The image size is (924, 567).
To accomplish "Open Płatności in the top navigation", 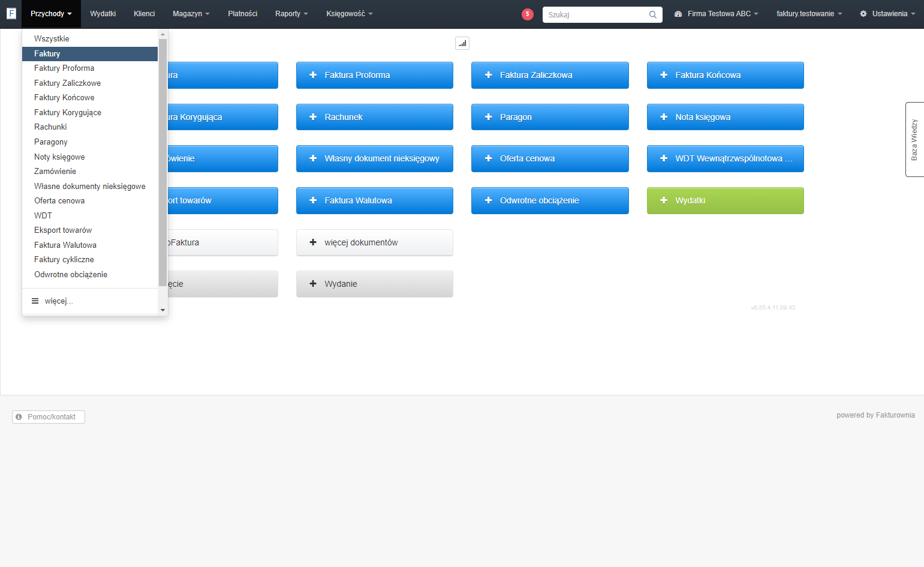I will click(243, 14).
